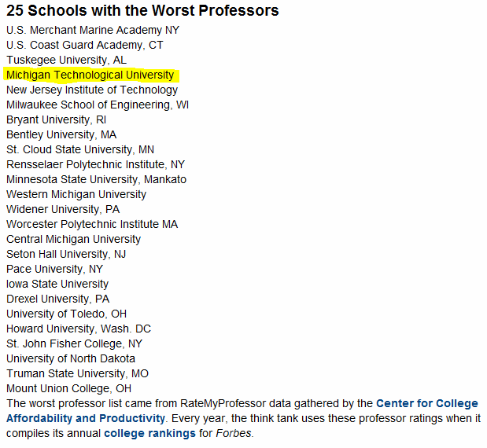The width and height of the screenshot is (487, 448).
Task: Select Western Michigan University entry
Action: 76,194
